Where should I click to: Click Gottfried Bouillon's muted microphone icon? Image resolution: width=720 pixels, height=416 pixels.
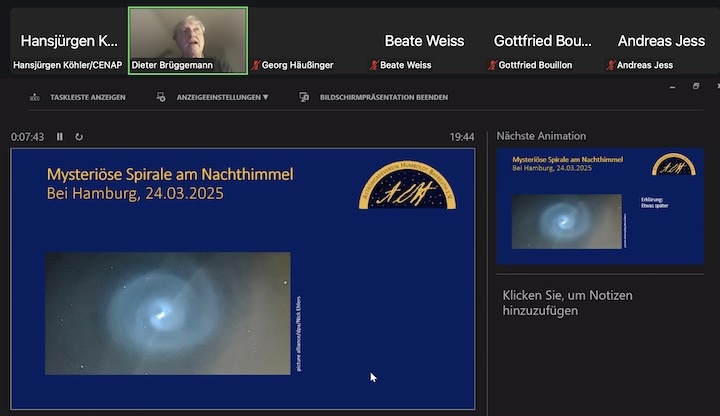pos(493,65)
